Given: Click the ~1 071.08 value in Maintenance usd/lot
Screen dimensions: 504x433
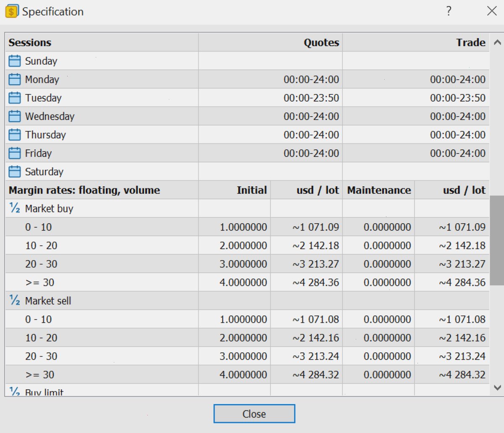Looking at the screenshot, I should pos(462,319).
